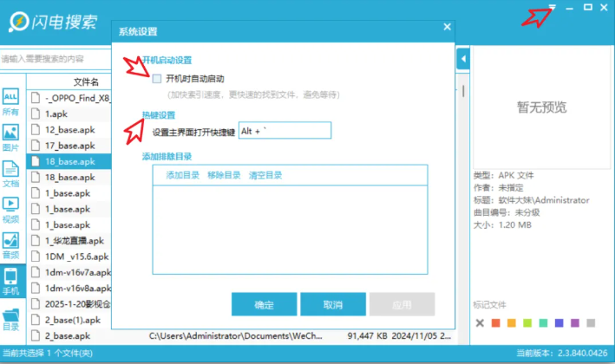Screen dimensions: 615x364
Task: Click the file icon of 17_base.apk
Action: [36, 146]
